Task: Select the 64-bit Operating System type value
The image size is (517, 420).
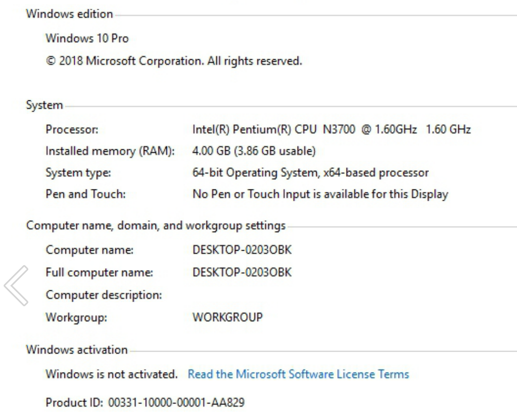Action: [311, 172]
